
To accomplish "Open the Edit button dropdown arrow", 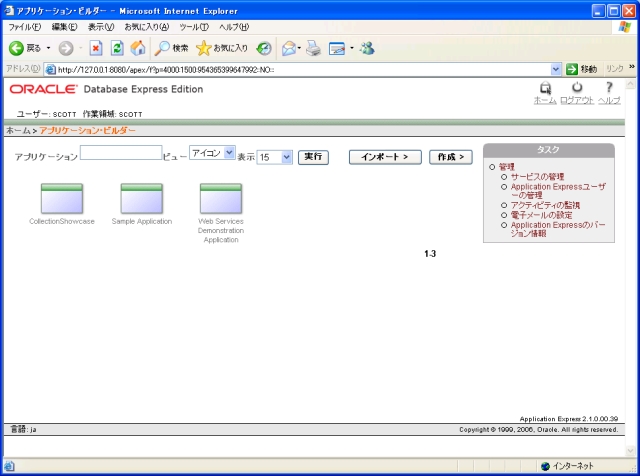I will (x=351, y=48).
